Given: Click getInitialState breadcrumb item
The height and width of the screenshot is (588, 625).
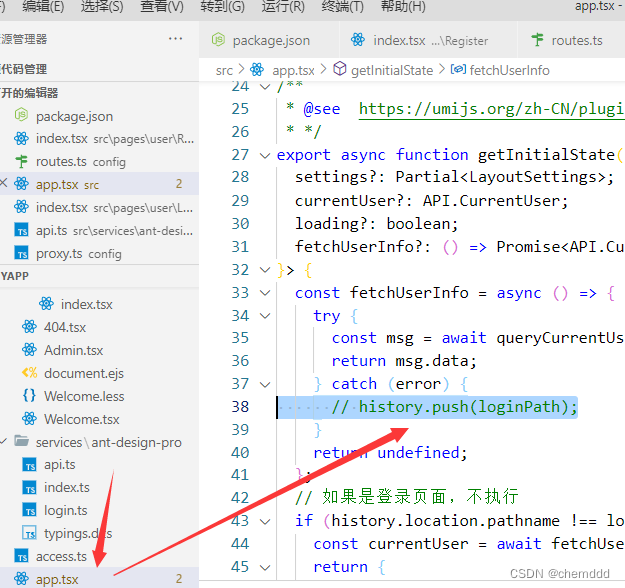Looking at the screenshot, I should point(392,71).
